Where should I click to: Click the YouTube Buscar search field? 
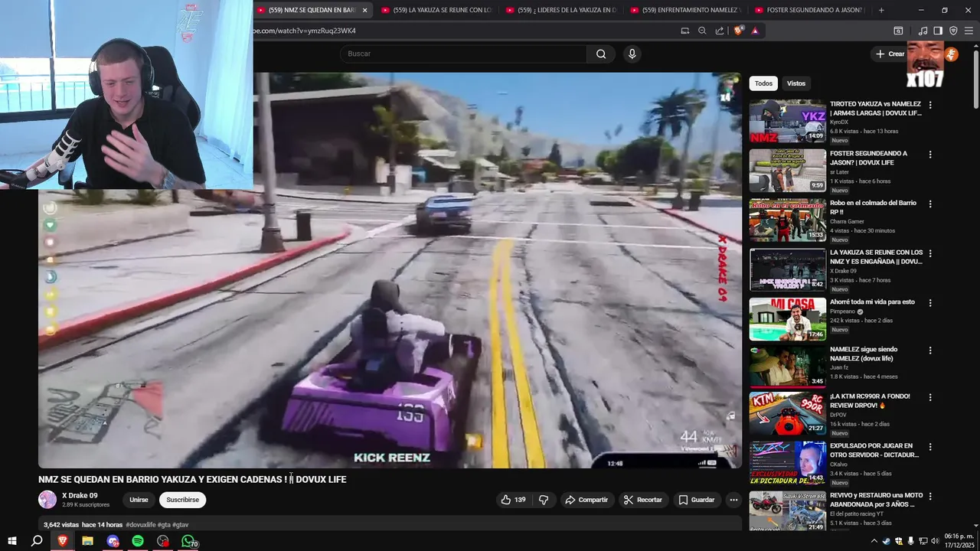pyautogui.click(x=463, y=54)
